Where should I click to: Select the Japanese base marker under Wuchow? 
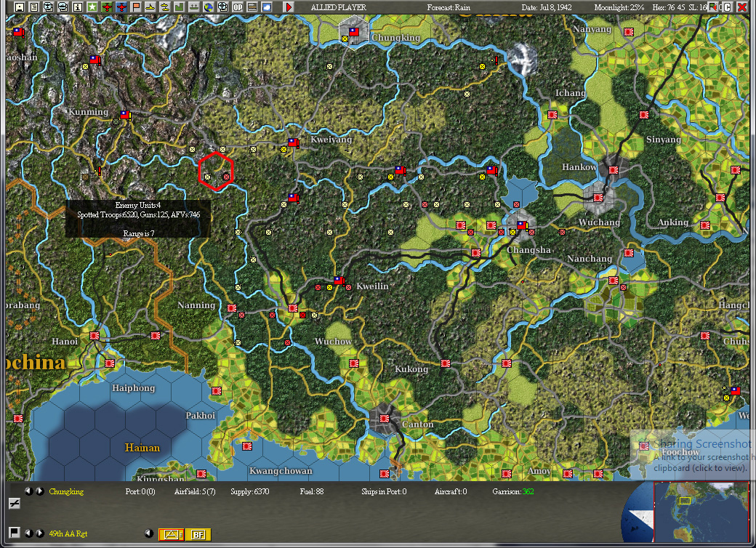click(354, 363)
